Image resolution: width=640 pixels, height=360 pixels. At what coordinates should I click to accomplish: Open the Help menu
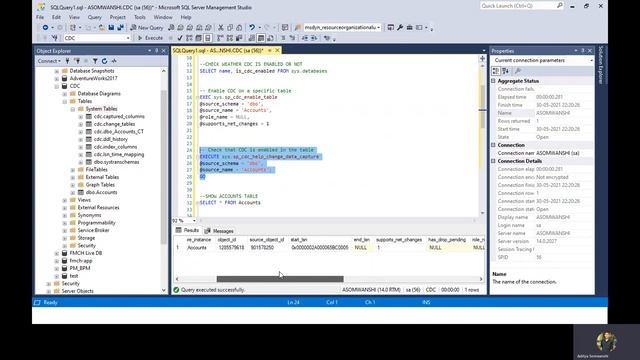[x=186, y=17]
